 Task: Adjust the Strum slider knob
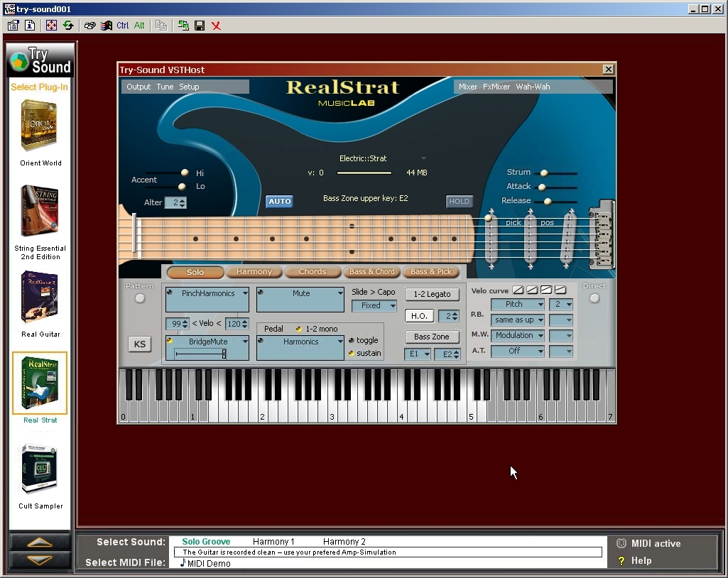pos(543,173)
